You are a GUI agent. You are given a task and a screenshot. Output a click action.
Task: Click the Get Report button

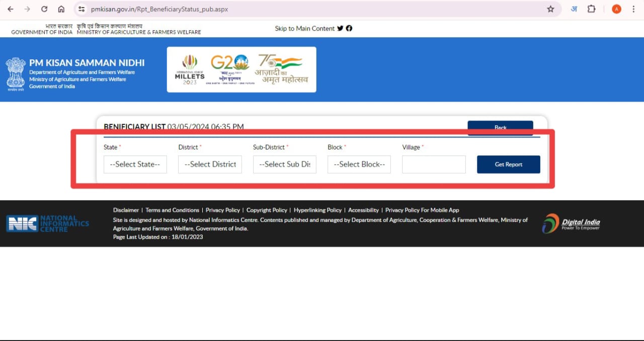[509, 164]
